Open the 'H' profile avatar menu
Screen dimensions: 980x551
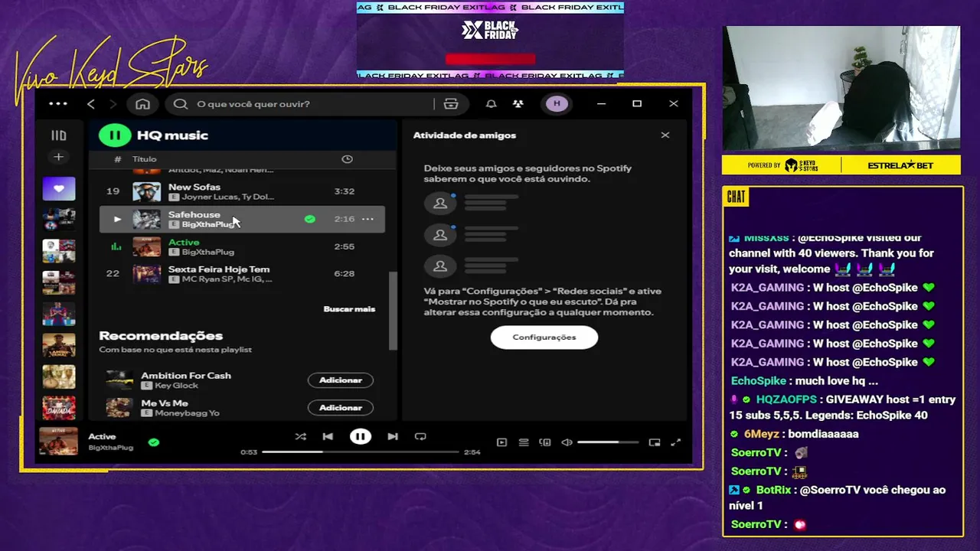pos(557,104)
